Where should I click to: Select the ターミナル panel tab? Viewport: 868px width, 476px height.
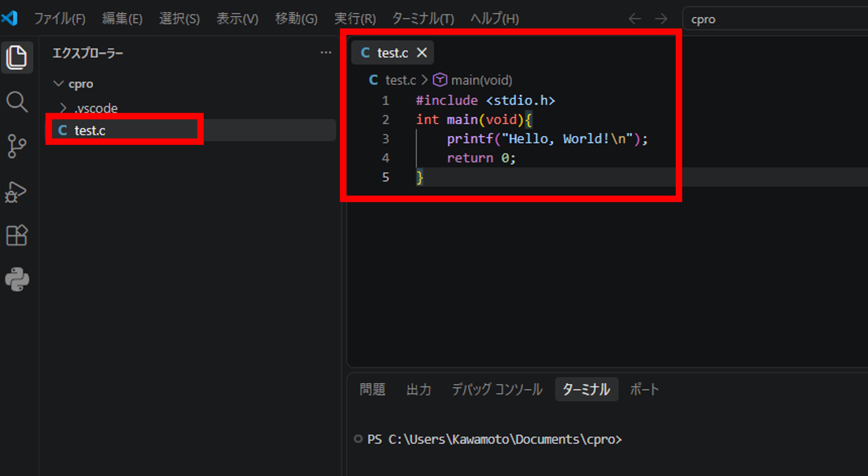(586, 389)
